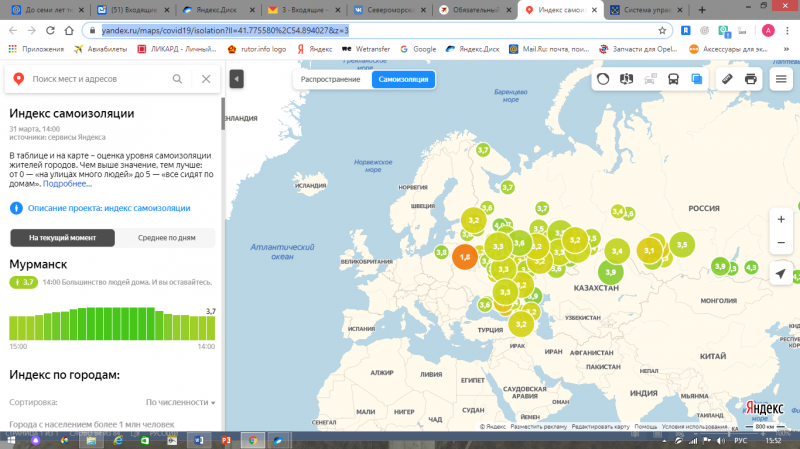Image resolution: width=800 pixels, height=449 pixels.
Task: Select the ruler measuring tool
Action: coord(727,79)
